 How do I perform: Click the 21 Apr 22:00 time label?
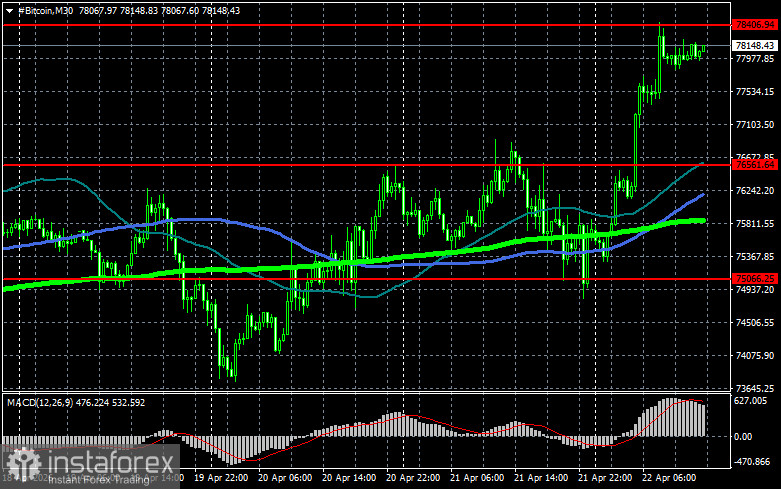(605, 478)
